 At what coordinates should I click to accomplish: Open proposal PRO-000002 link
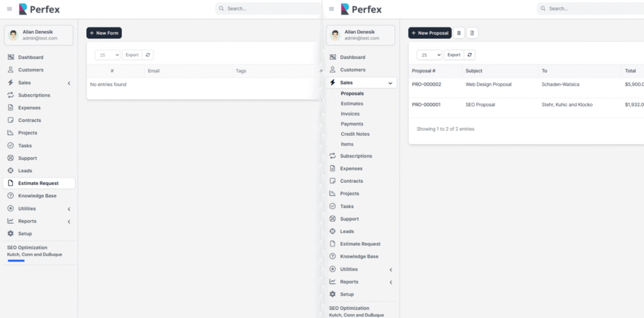click(426, 84)
